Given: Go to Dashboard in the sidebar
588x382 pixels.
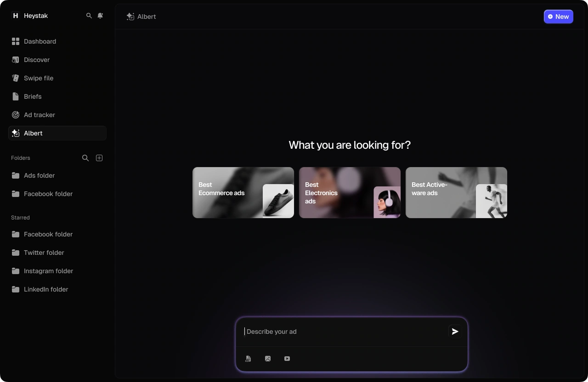Looking at the screenshot, I should tap(57, 41).
